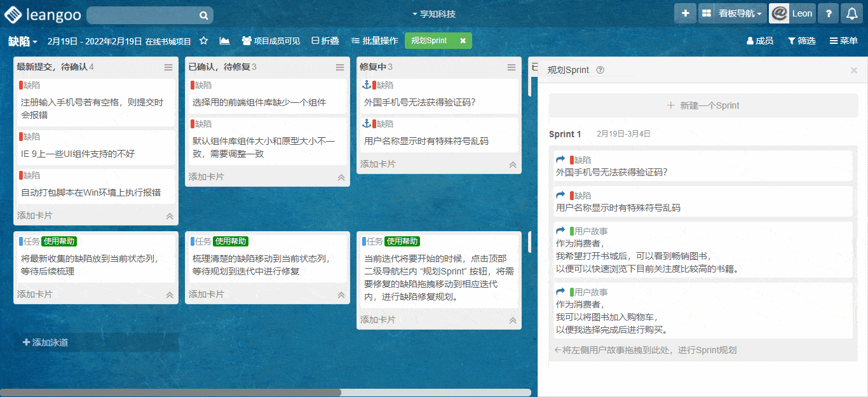Click arrow icon on 用户名称显示时有特殊符号乱码 sprint card
This screenshot has width=868, height=397.
coord(560,195)
